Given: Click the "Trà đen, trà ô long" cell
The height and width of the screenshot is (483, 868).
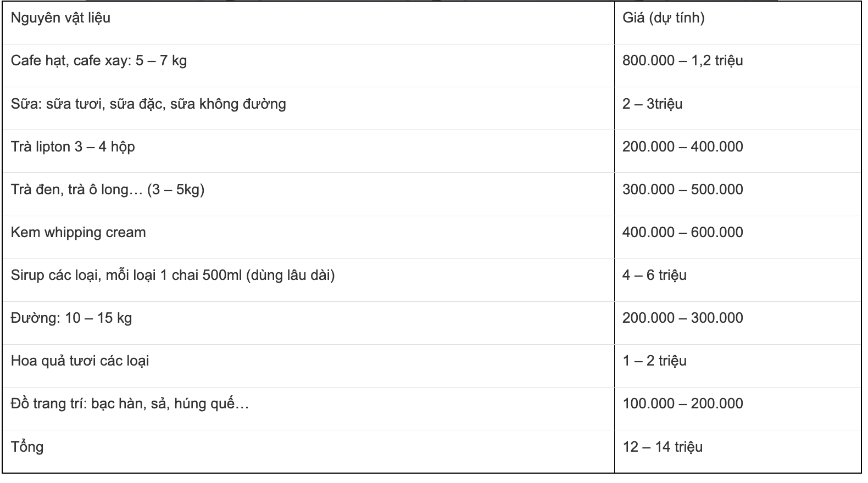Looking at the screenshot, I should coord(107,189).
